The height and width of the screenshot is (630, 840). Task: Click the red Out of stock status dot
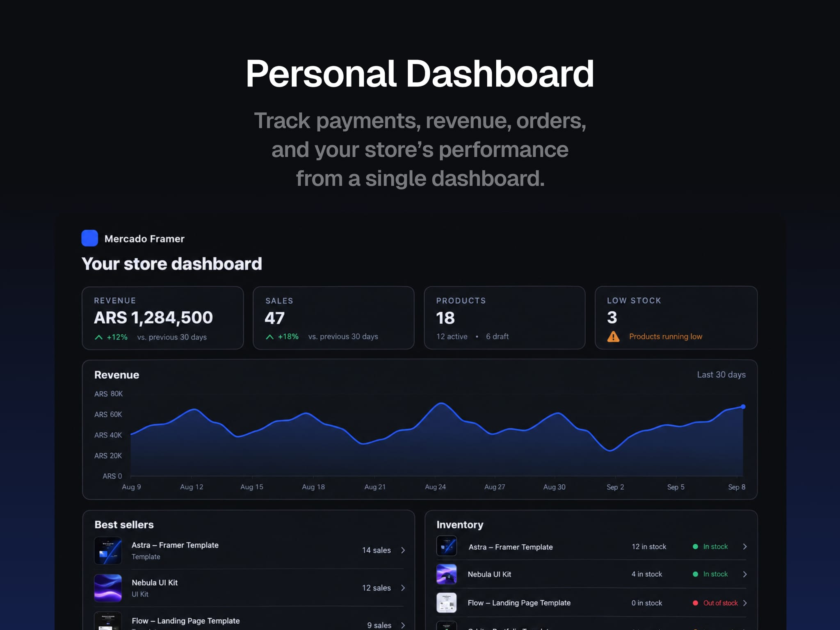[695, 603]
